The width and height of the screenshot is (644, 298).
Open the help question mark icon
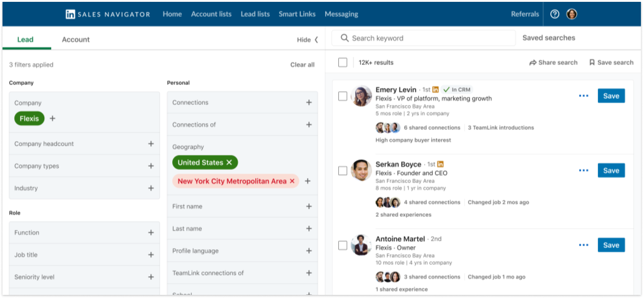pos(555,14)
